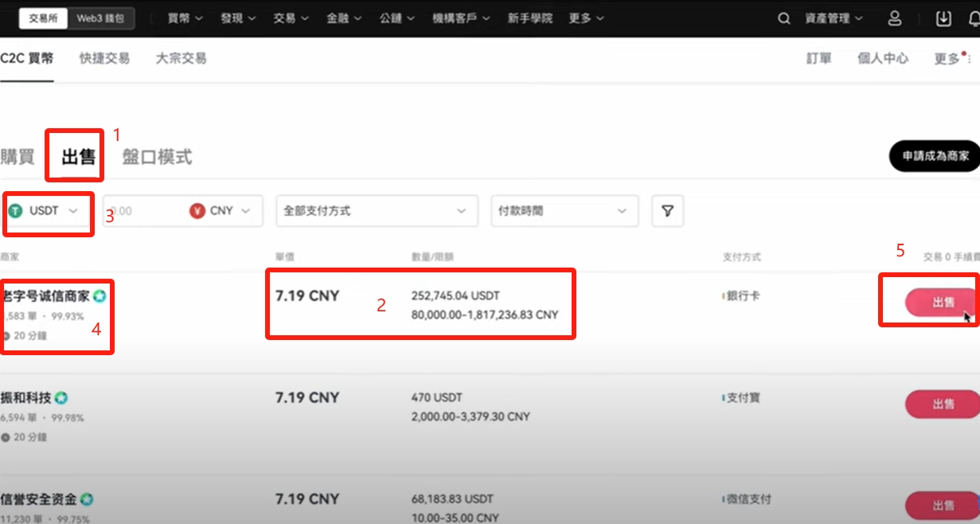Click the verified badge beside 振和科技
The width and height of the screenshot is (980, 524).
(61, 397)
